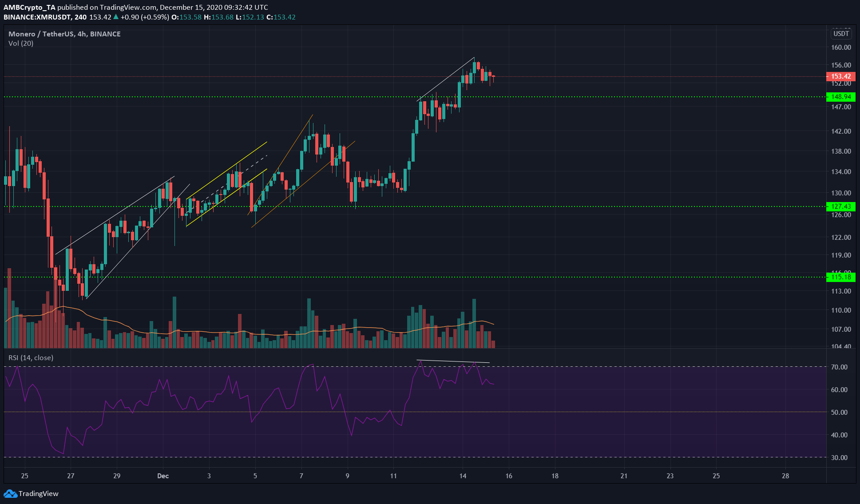Click the 138.00 price axis tick
Viewport: 860px width, 504px height.
tap(841, 151)
